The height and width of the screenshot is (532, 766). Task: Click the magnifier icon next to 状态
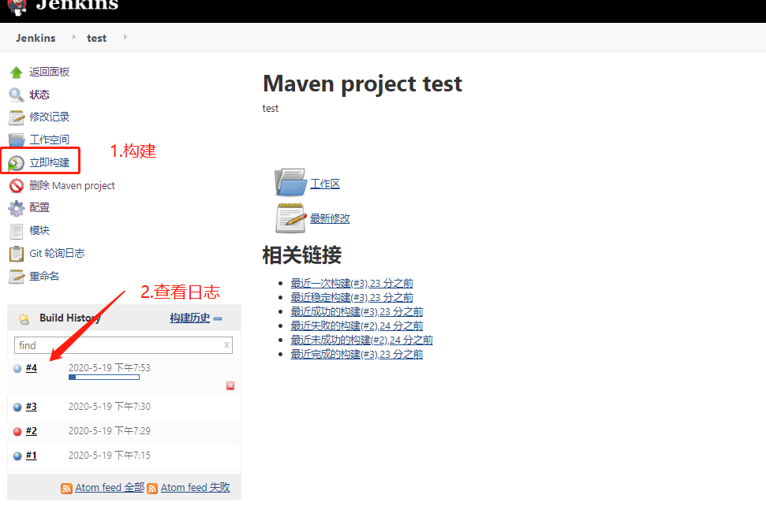coord(16,95)
